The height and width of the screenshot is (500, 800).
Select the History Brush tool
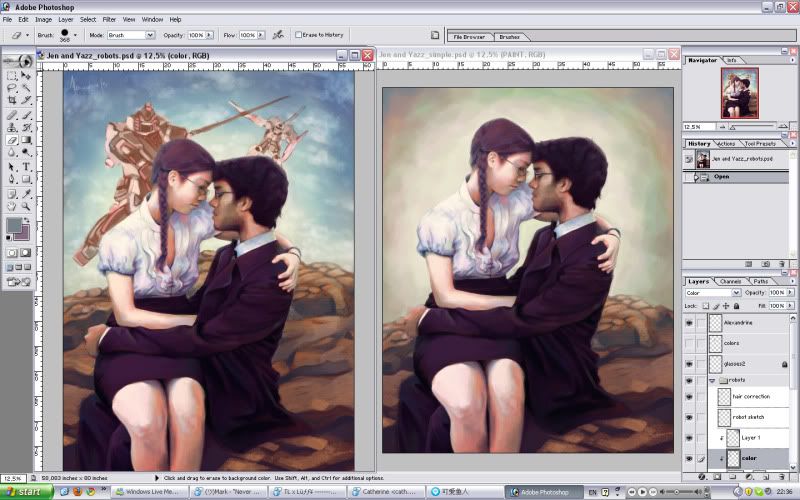coord(26,128)
